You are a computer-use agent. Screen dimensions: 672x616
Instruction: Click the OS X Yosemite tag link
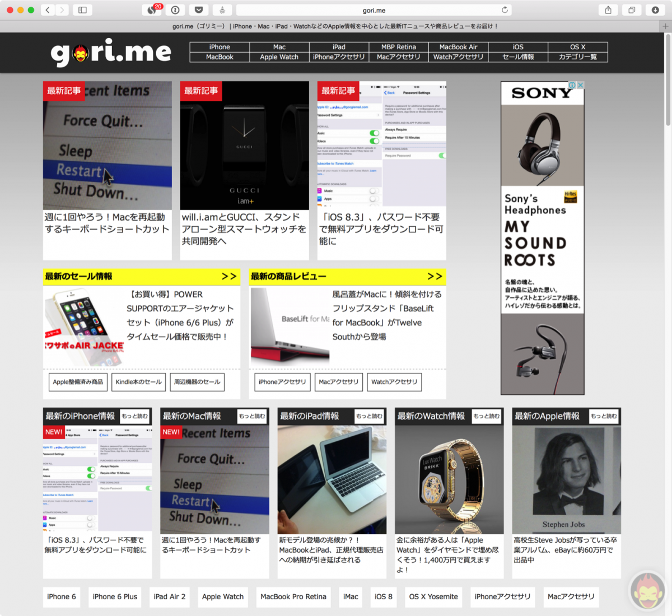click(433, 596)
